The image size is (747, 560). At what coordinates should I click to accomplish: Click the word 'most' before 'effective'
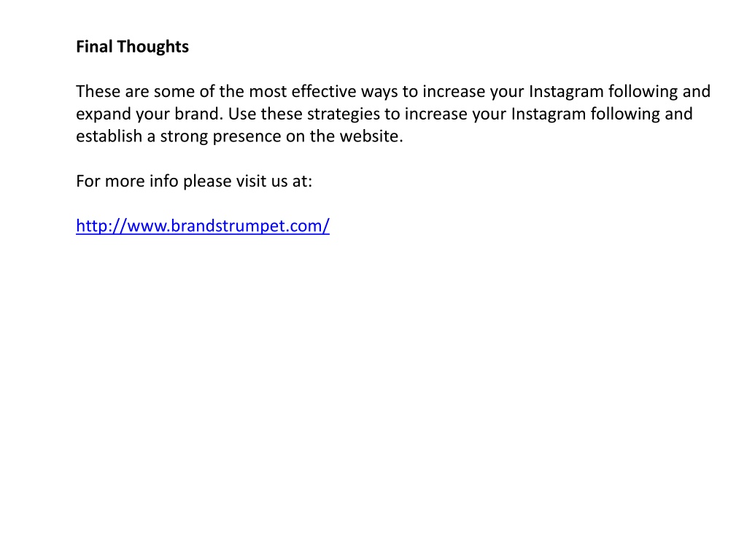(x=268, y=91)
